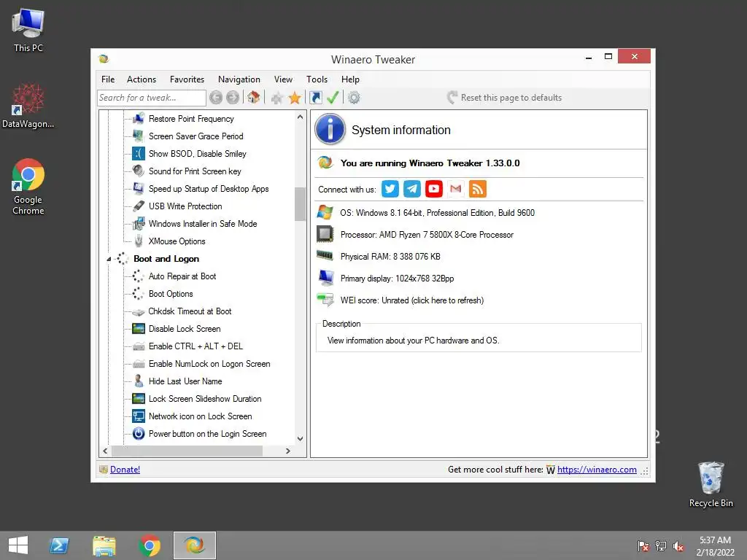The image size is (747, 560).
Task: Open the Twitter link icon
Action: [x=390, y=189]
